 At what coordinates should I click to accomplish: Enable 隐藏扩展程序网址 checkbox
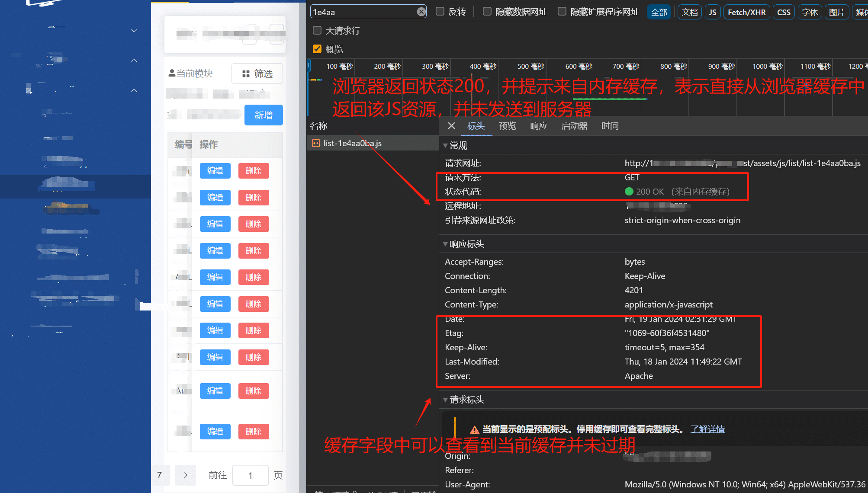(x=562, y=12)
